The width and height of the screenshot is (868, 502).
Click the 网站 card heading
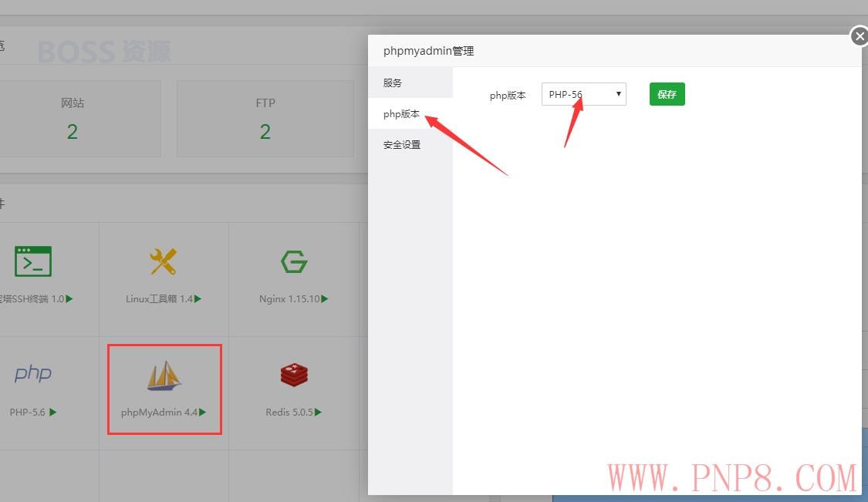[73, 103]
